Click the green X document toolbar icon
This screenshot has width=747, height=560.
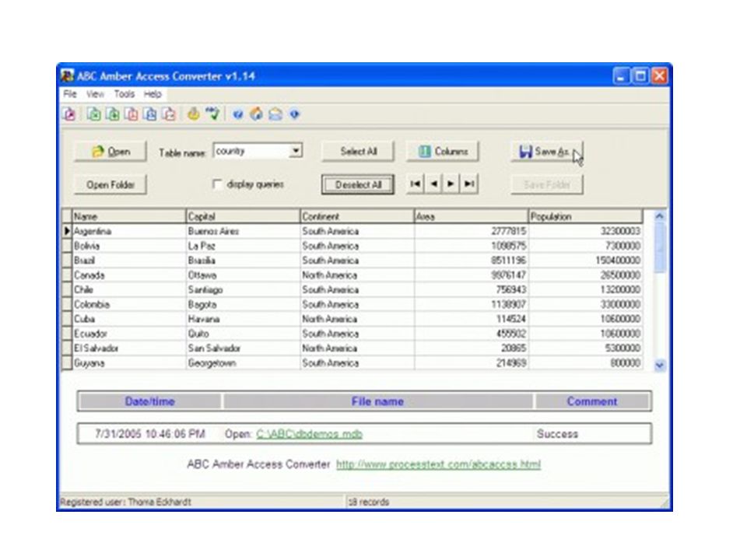[x=94, y=114]
